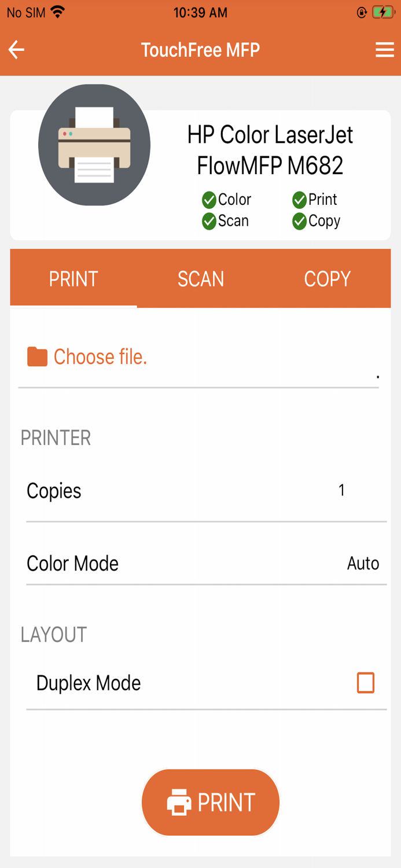Tap the green checkmark next to Copy
The height and width of the screenshot is (868, 401).
point(300,221)
